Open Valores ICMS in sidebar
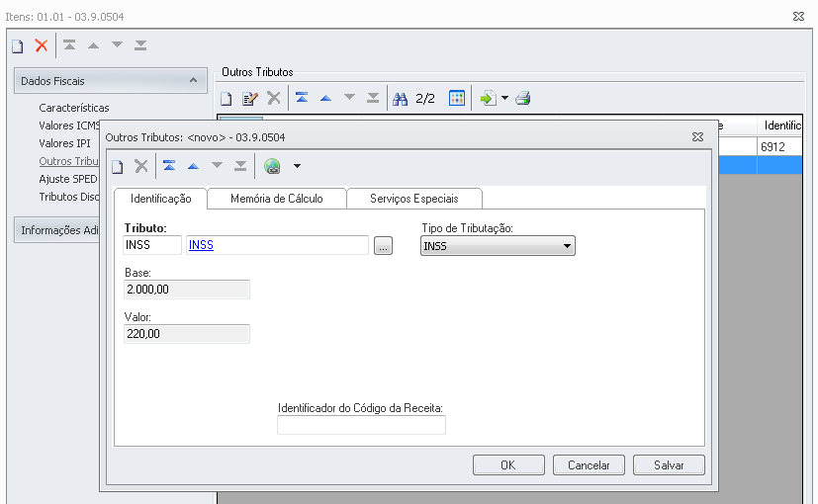The width and height of the screenshot is (818, 504). pos(69,126)
